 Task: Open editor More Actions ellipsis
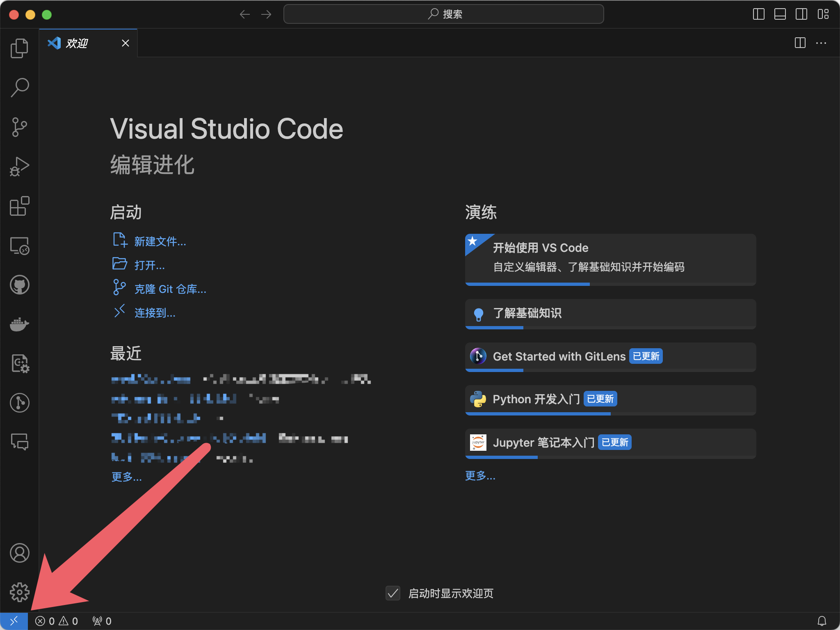(x=821, y=43)
